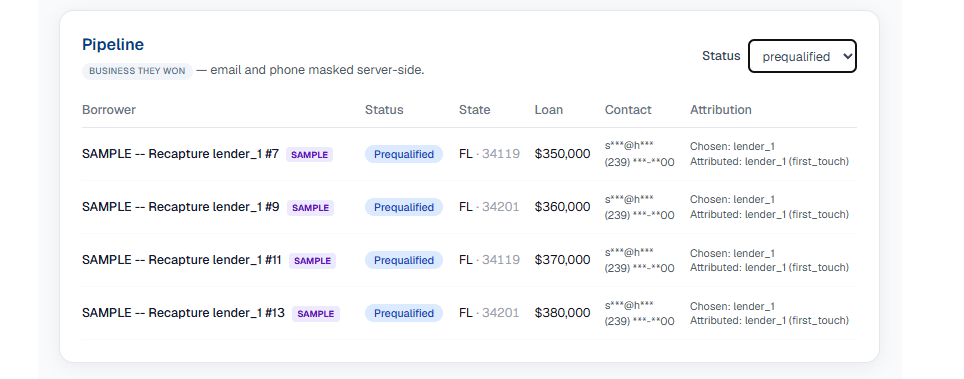Click the $370,000 loan amount
Image resolution: width=964 pixels, height=379 pixels.
coord(563,260)
